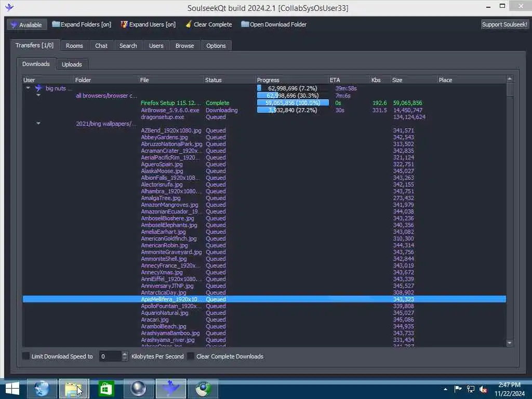Show hidden tray icons arrow
532x399 pixels.
pos(445,389)
